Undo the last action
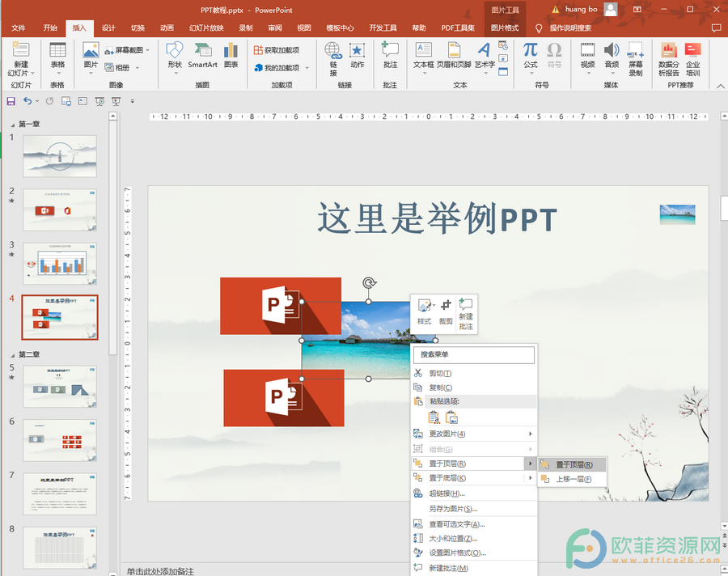 tap(28, 101)
